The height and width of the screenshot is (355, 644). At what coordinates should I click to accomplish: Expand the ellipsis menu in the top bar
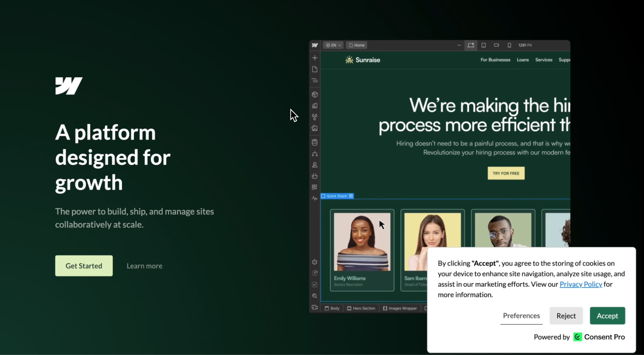click(x=459, y=45)
